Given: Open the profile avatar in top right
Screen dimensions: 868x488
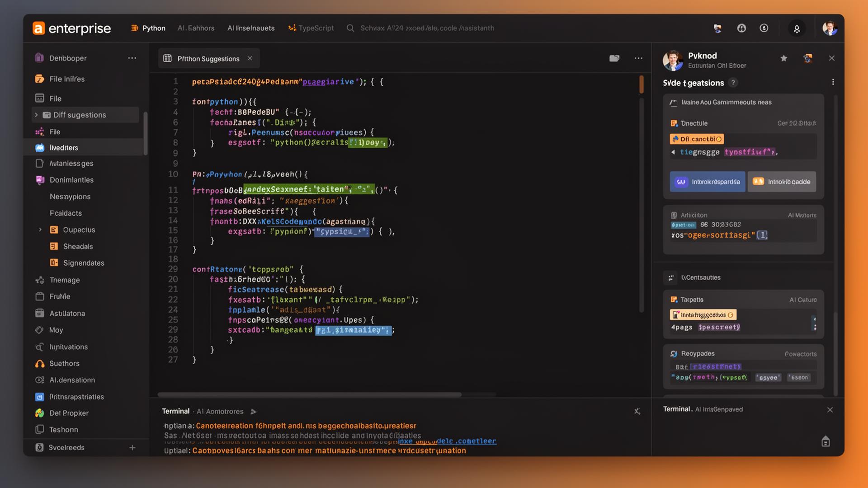Looking at the screenshot, I should [830, 28].
